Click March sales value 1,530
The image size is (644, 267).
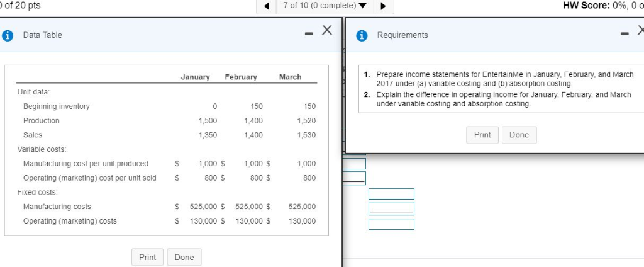pos(306,135)
